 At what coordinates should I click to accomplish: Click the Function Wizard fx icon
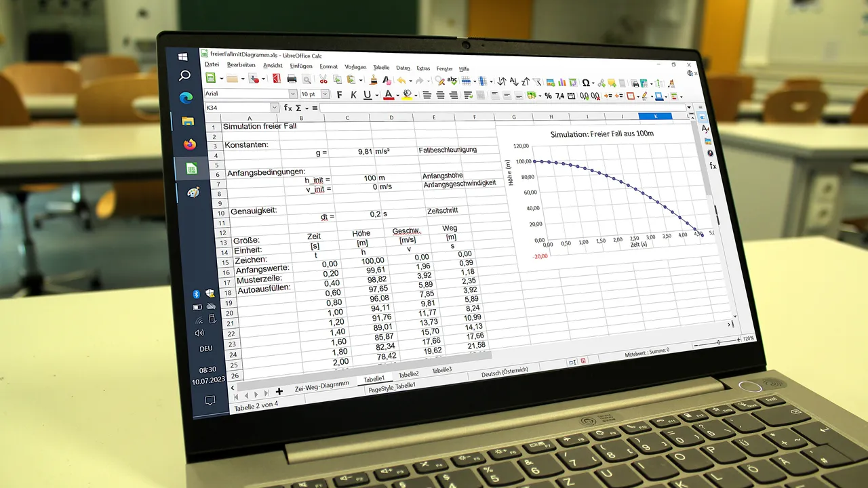pyautogui.click(x=288, y=108)
